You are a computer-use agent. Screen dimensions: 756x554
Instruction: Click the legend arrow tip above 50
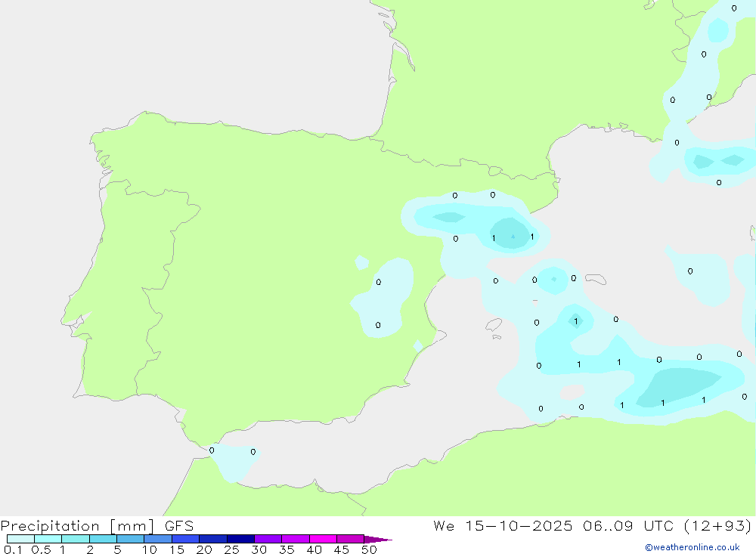click(x=378, y=539)
